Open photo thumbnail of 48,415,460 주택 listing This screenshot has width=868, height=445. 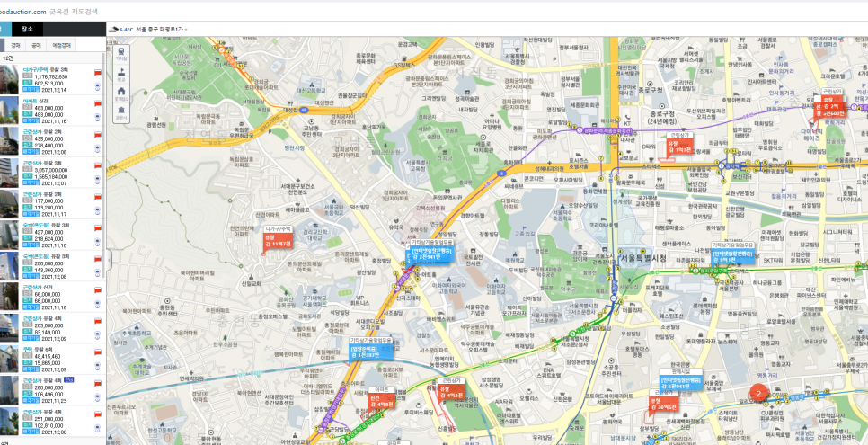click(x=9, y=359)
